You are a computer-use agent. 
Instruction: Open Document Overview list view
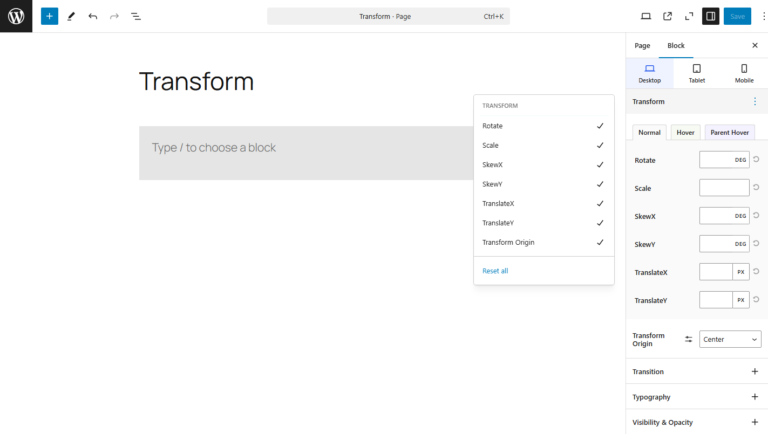click(136, 16)
